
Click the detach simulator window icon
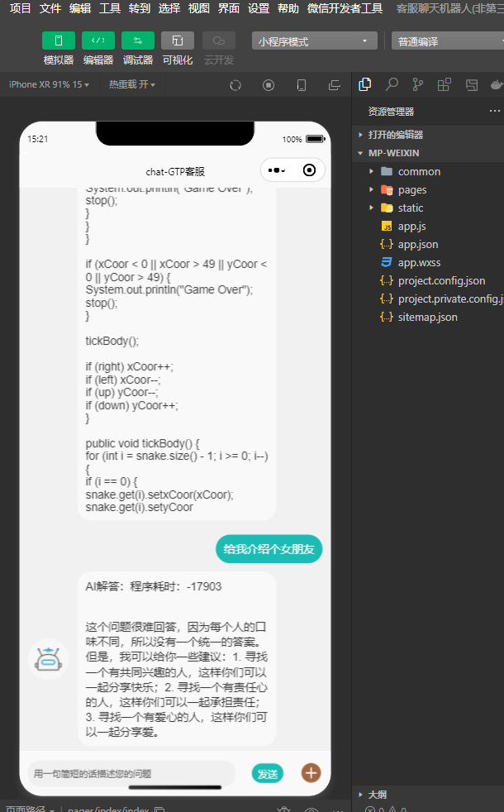(x=335, y=85)
